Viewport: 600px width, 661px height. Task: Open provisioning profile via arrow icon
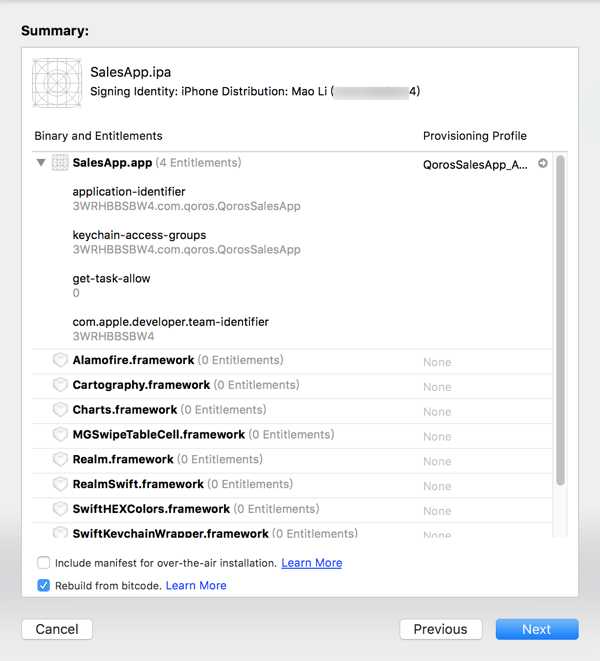click(x=543, y=164)
